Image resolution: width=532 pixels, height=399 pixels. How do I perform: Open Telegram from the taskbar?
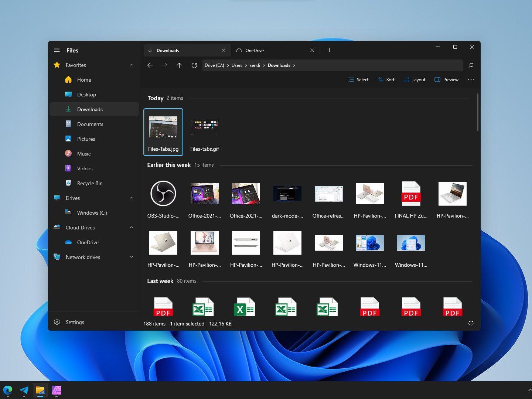[x=24, y=390]
